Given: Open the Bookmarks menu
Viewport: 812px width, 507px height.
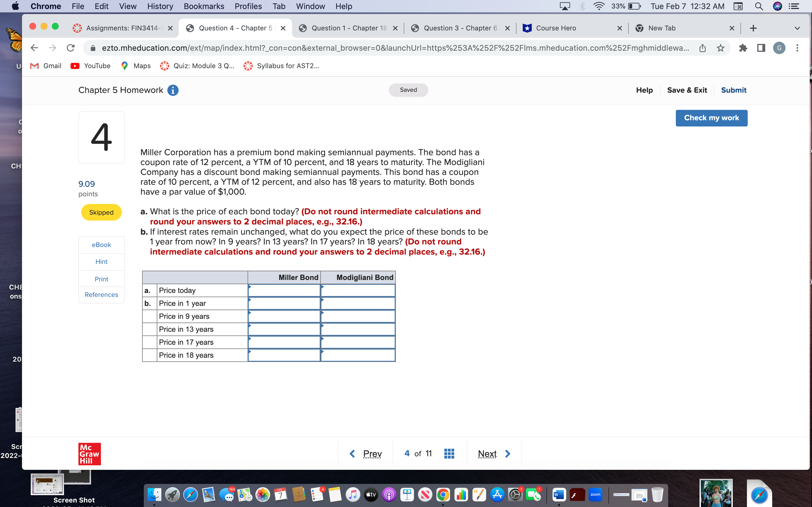Looking at the screenshot, I should (x=204, y=6).
